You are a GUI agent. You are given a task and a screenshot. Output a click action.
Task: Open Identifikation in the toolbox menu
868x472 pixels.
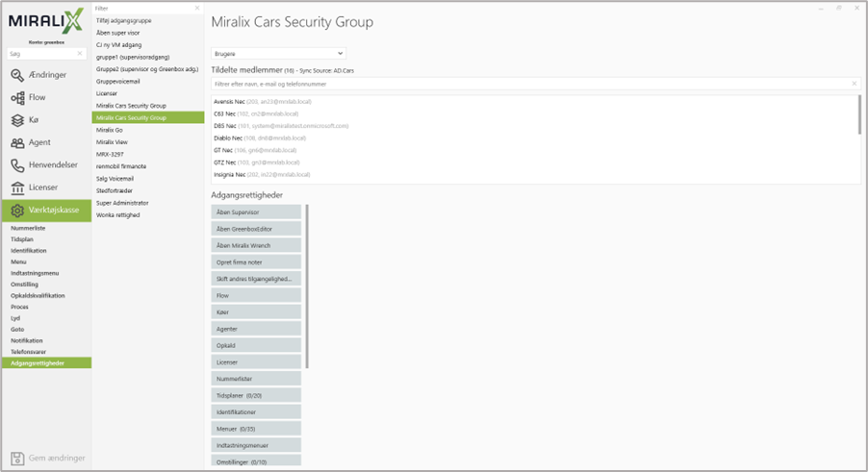click(29, 250)
